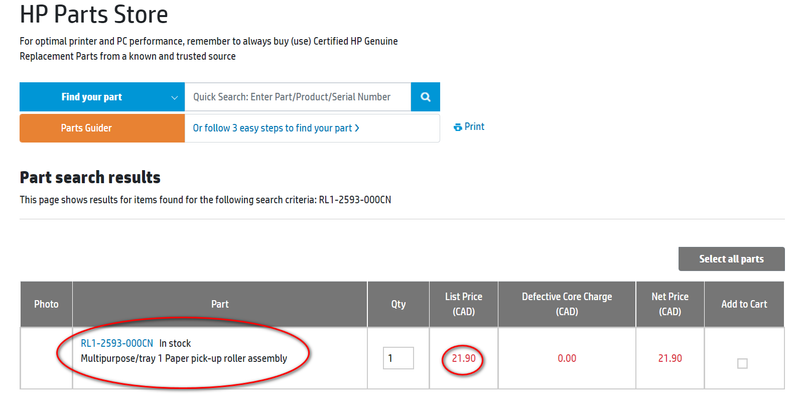800x409 pixels.
Task: Click the Multipurpose/tray 1 Paper pick-up roller description
Action: point(184,359)
